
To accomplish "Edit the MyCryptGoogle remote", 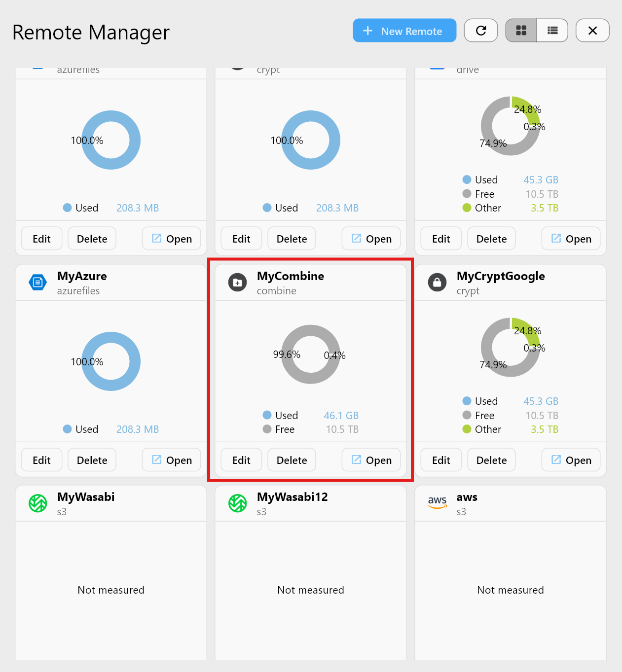I will pos(440,460).
